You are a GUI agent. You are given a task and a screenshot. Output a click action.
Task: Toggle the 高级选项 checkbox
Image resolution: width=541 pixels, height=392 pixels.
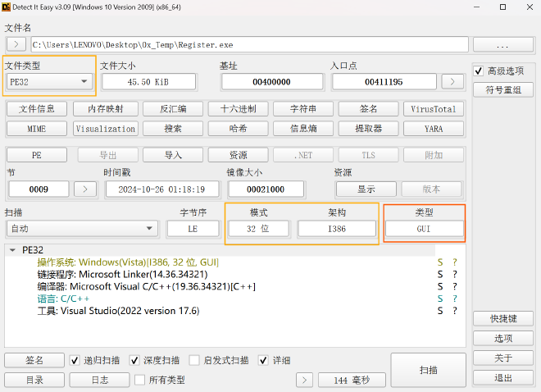pyautogui.click(x=479, y=71)
